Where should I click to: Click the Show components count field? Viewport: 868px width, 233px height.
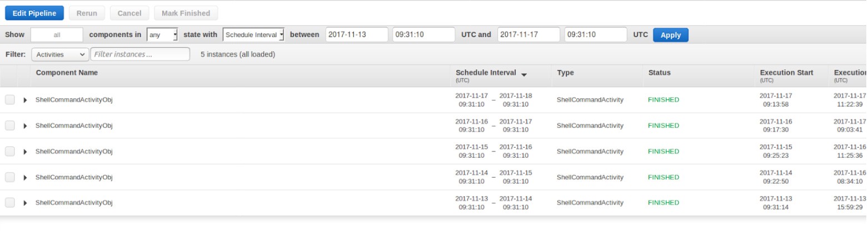point(57,35)
